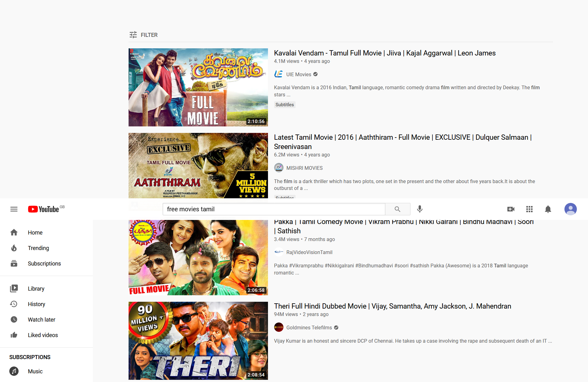Image resolution: width=588 pixels, height=382 pixels.
Task: Click the History clock icon
Action: (x=14, y=304)
